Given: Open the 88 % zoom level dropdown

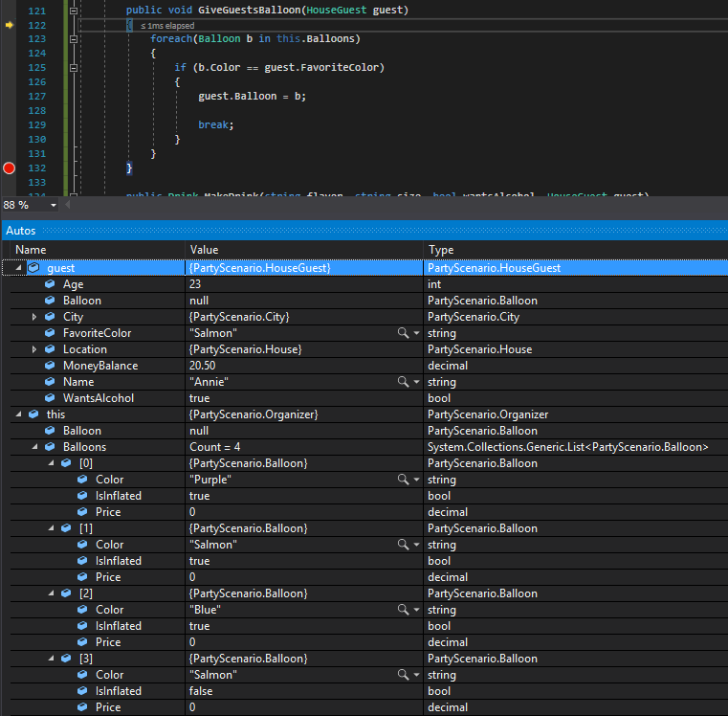Looking at the screenshot, I should 54,205.
